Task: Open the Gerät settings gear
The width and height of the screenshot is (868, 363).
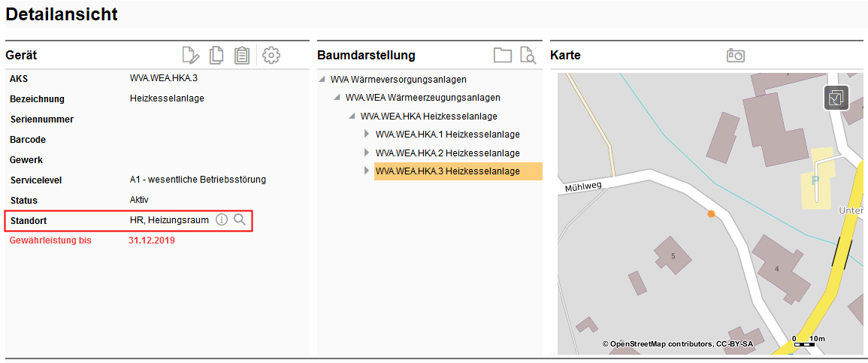Action: pyautogui.click(x=271, y=55)
